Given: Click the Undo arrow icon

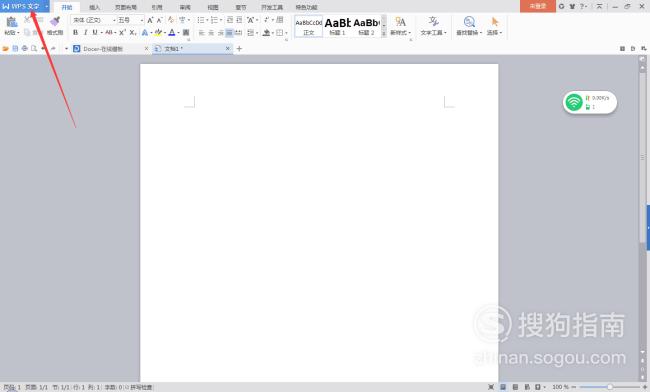Looking at the screenshot, I should pyautogui.click(x=44, y=48).
